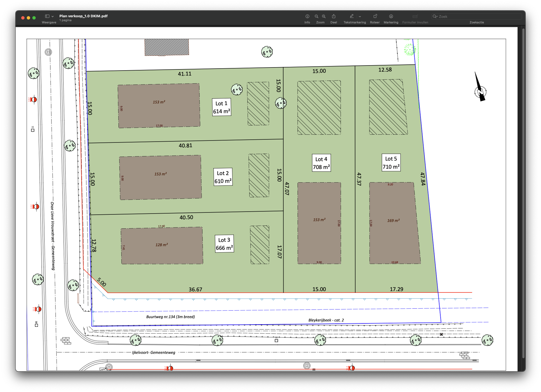The image size is (541, 392).
Task: Zoom out using the minus magnifier icon
Action: coord(316,16)
